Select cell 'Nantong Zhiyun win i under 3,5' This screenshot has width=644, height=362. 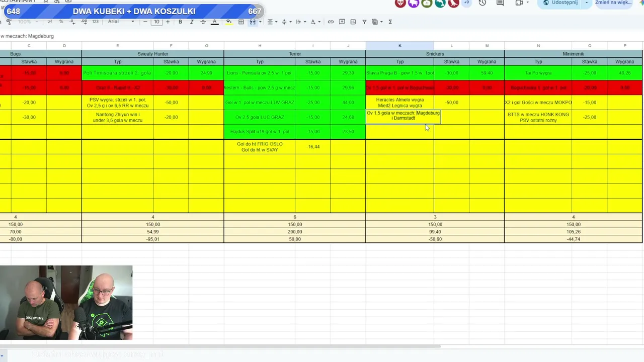pos(118,117)
